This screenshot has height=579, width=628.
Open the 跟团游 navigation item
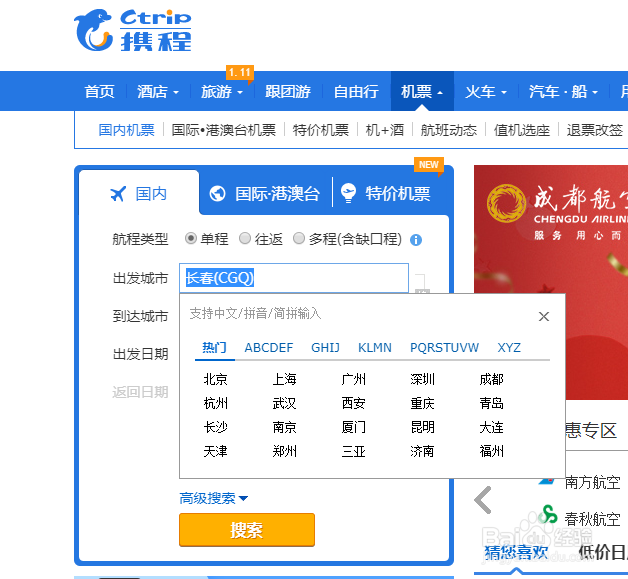288,92
